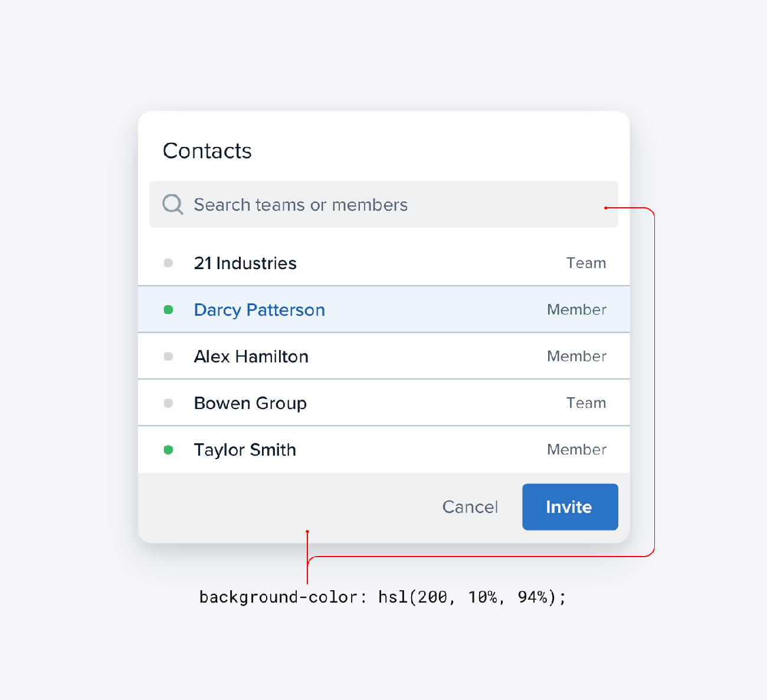This screenshot has width=767, height=700.
Task: Click Member label on Taylor Smith row
Action: (x=576, y=450)
